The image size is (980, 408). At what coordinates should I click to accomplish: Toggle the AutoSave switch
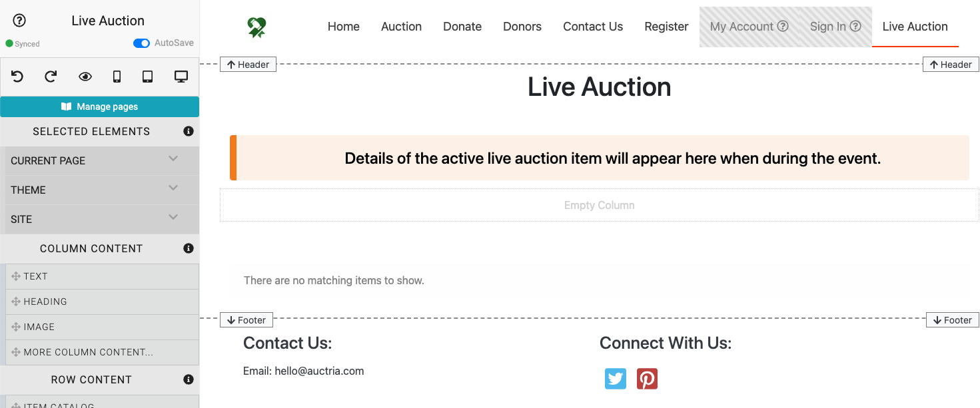click(x=141, y=43)
